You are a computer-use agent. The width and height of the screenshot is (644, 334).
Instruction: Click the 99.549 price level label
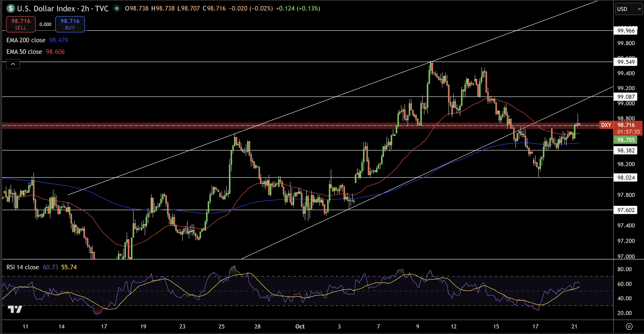(x=626, y=62)
